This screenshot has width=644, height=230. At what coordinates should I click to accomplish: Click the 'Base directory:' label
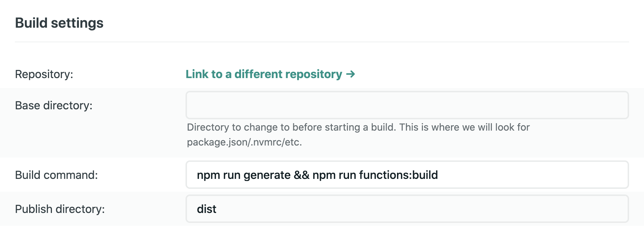[x=54, y=105]
